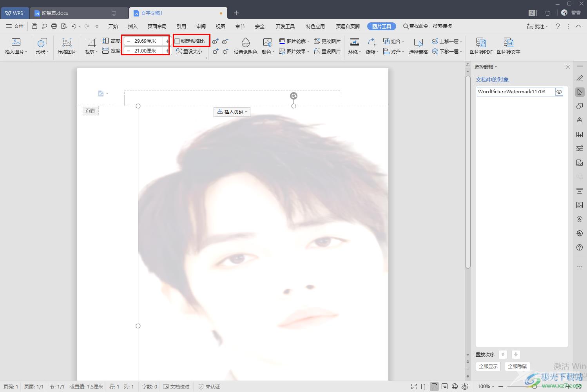Screen dimensions: 587x392
Task: Switch to the 审阅 tab
Action: pyautogui.click(x=201, y=26)
